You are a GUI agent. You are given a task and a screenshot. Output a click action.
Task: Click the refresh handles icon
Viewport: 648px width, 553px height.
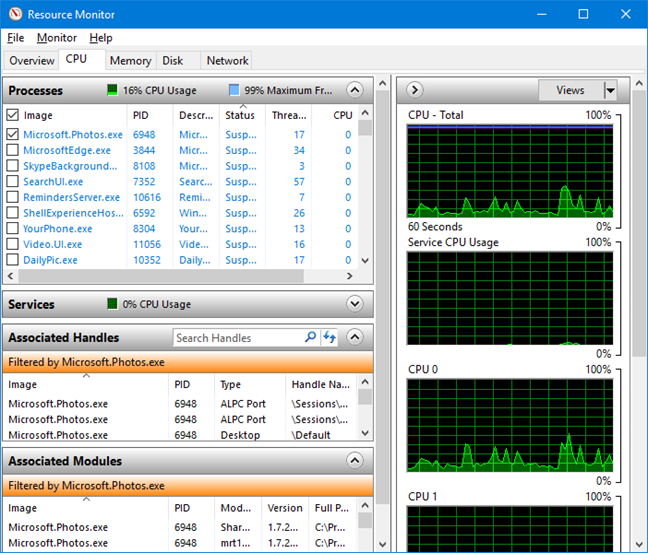330,338
